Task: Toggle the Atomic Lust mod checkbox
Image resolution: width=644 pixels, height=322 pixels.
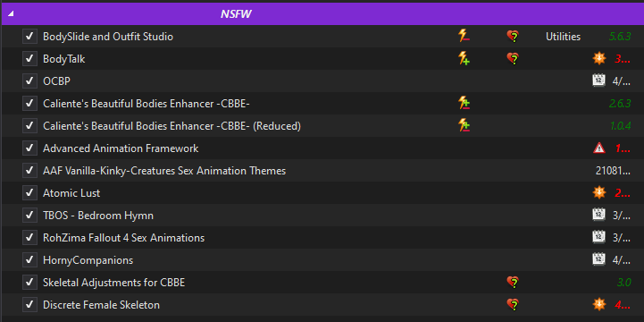Action: point(29,192)
